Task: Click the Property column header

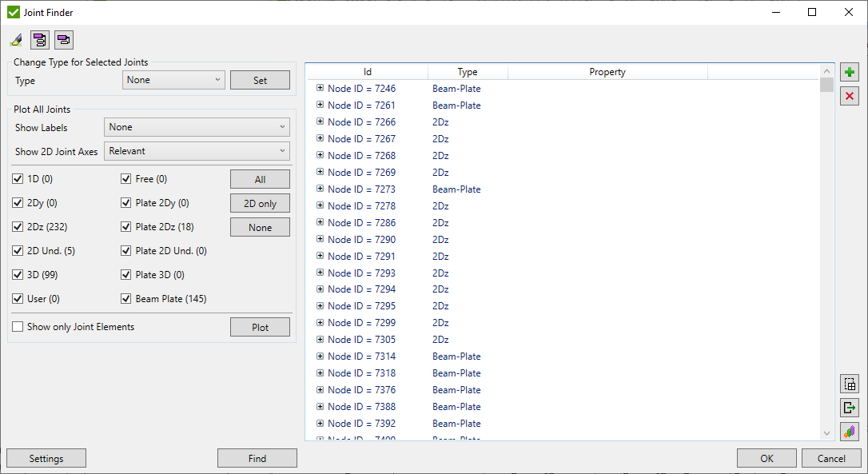Action: (x=607, y=72)
